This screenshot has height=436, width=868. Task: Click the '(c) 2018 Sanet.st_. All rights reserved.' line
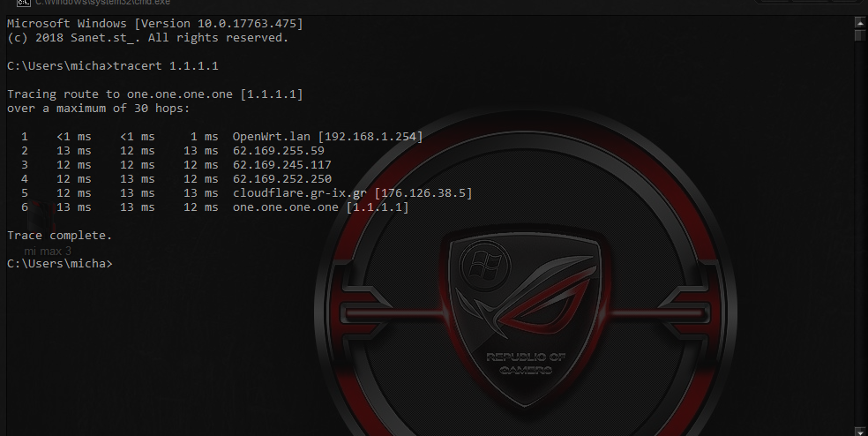click(x=148, y=38)
